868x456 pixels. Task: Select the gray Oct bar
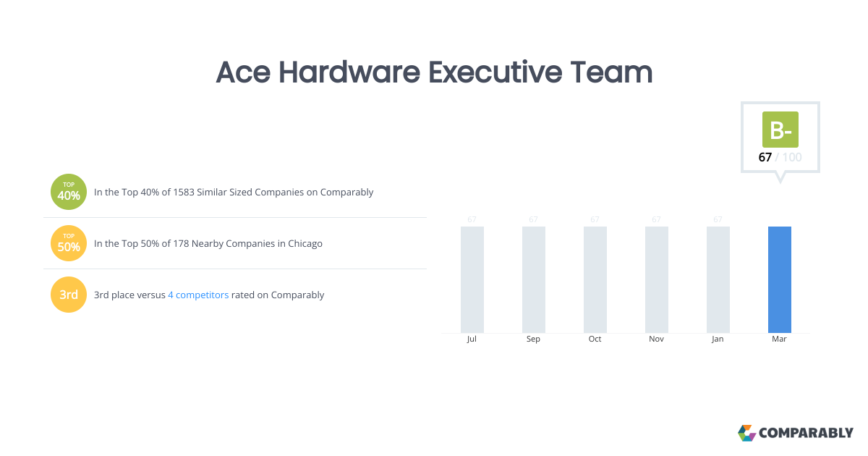[x=595, y=279]
